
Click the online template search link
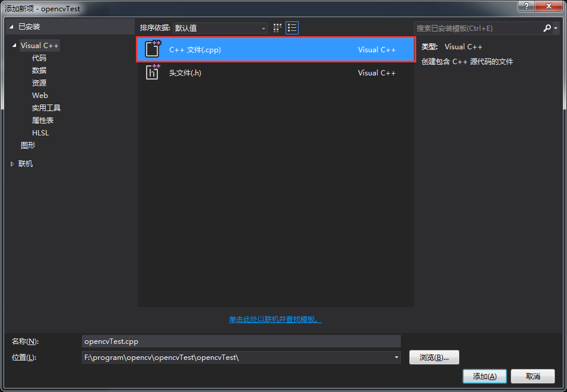pyautogui.click(x=275, y=320)
